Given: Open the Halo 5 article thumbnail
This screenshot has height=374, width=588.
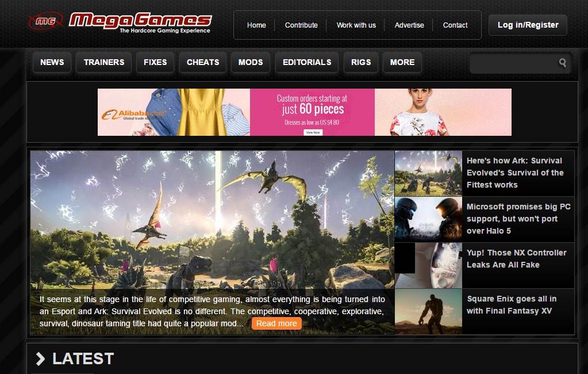Looking at the screenshot, I should coord(428,219).
